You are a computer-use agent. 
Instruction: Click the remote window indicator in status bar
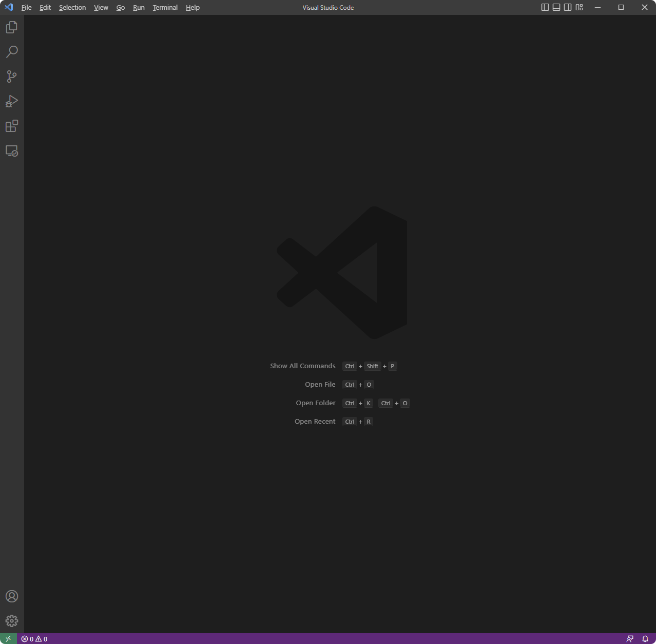point(8,639)
